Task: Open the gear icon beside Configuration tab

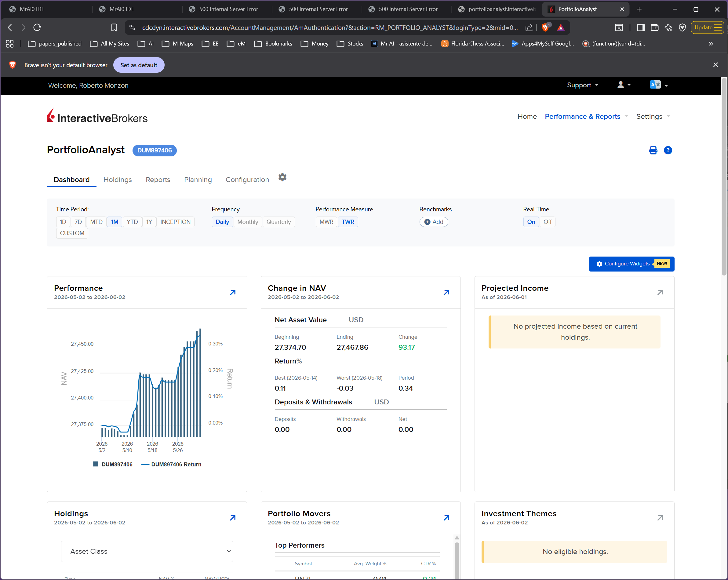Action: coord(282,177)
